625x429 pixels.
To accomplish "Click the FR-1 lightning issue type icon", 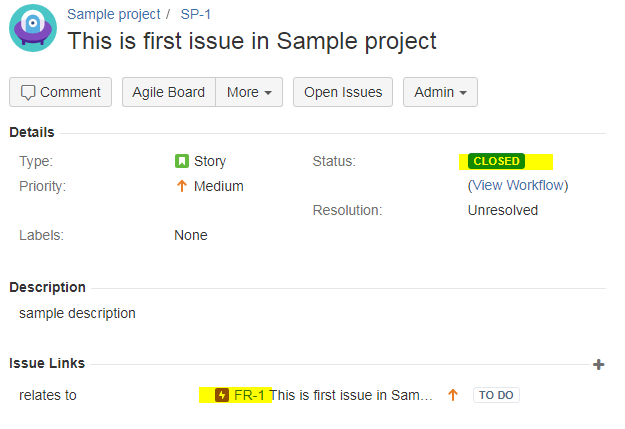I will coord(222,395).
